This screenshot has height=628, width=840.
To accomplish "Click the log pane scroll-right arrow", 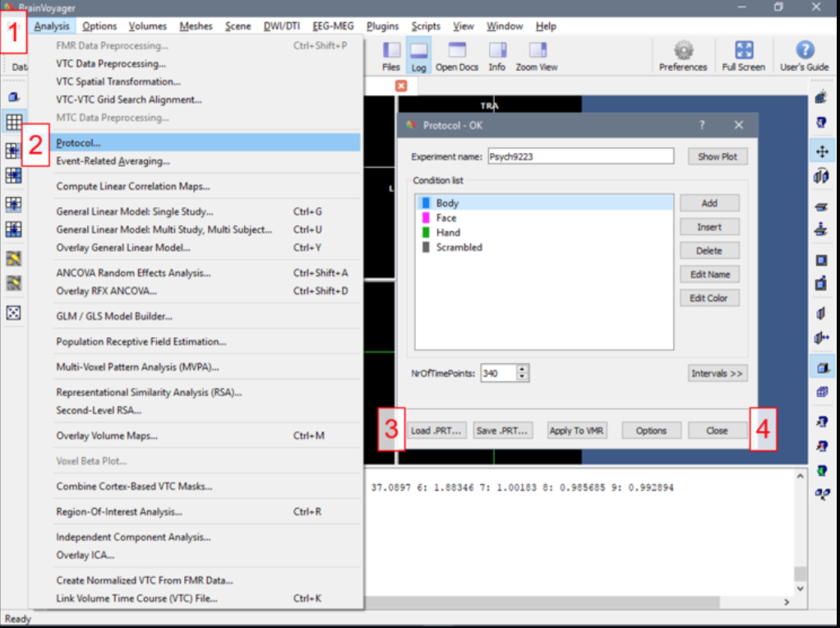I will [x=787, y=603].
